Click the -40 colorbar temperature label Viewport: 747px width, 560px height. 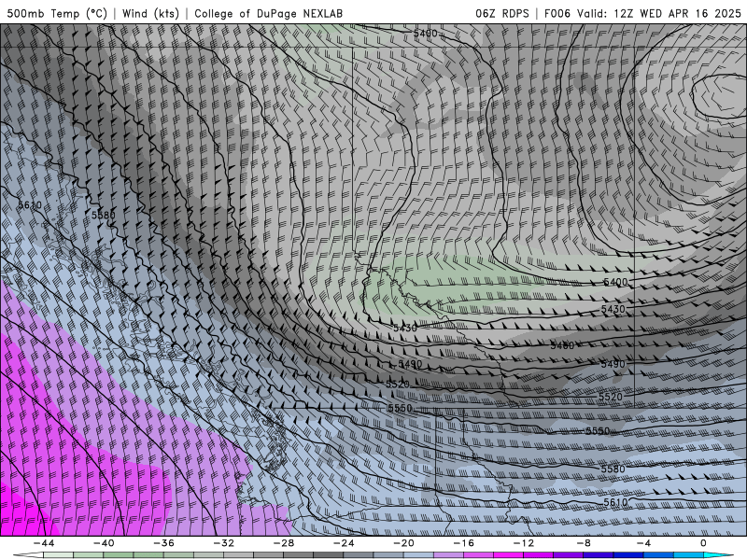click(x=104, y=543)
